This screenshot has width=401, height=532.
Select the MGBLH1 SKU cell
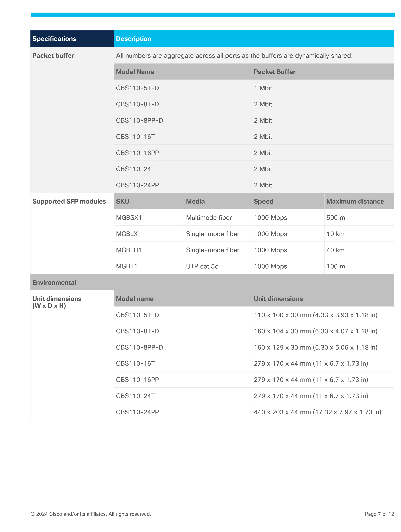(129, 250)
